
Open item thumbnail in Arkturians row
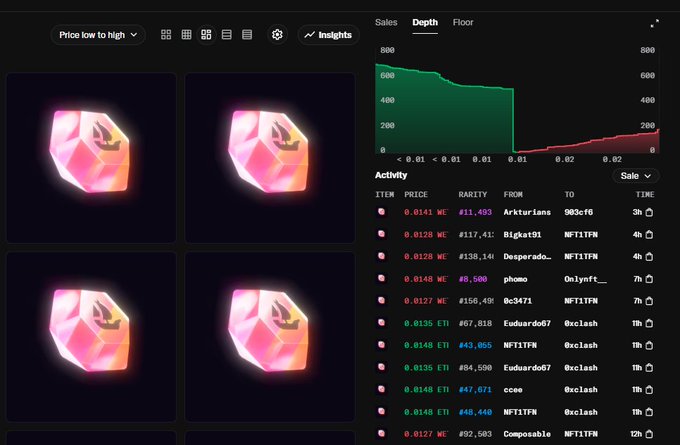coord(381,212)
